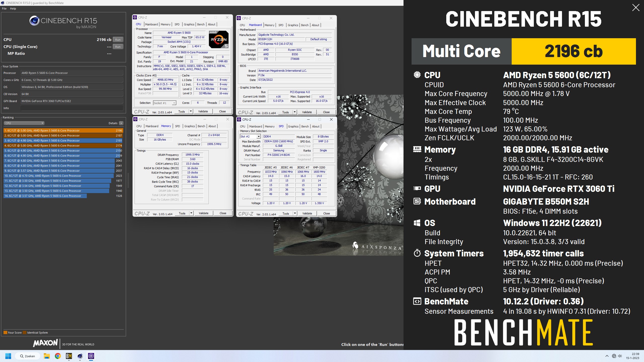Run the CPU multi-core benchmark
Screen dimensions: 644x362
coord(118,39)
